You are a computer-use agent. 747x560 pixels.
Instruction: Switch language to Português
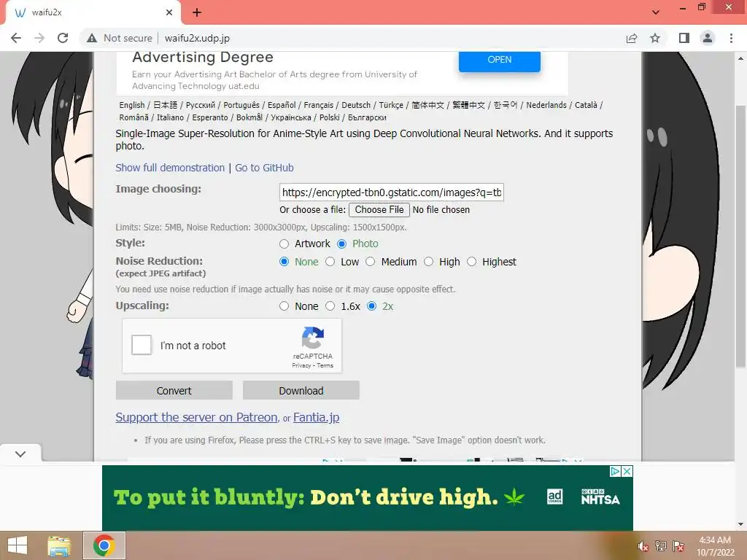(x=241, y=105)
